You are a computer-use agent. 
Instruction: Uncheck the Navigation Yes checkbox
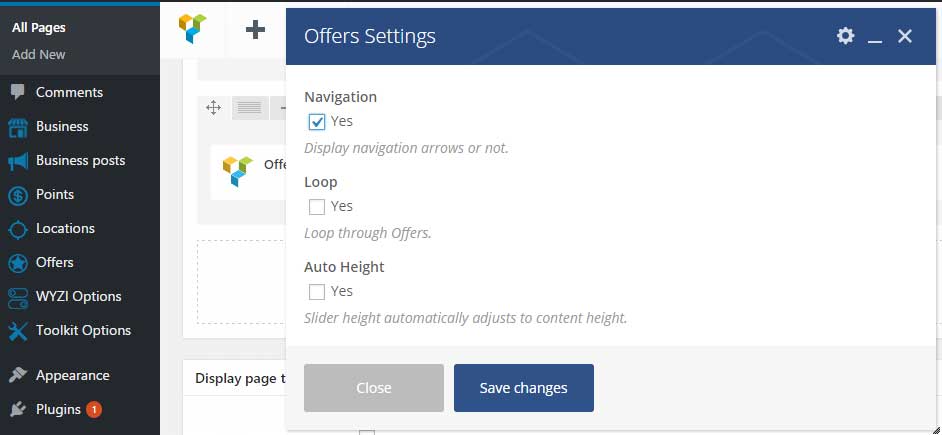317,122
